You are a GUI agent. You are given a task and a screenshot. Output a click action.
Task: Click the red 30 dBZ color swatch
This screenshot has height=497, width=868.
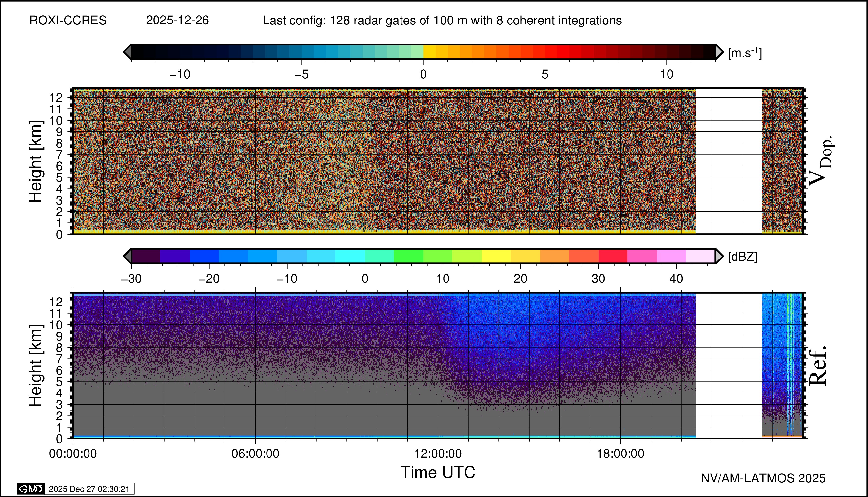click(x=613, y=256)
